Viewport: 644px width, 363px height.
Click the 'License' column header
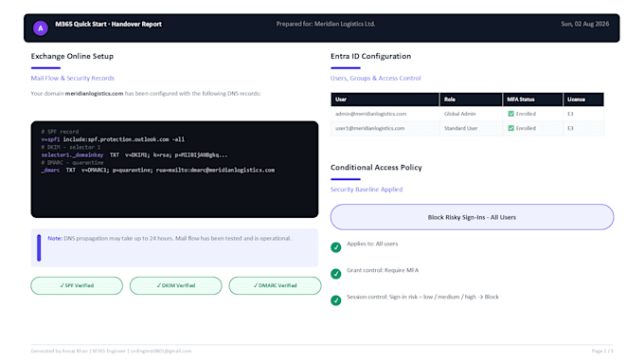[583, 100]
